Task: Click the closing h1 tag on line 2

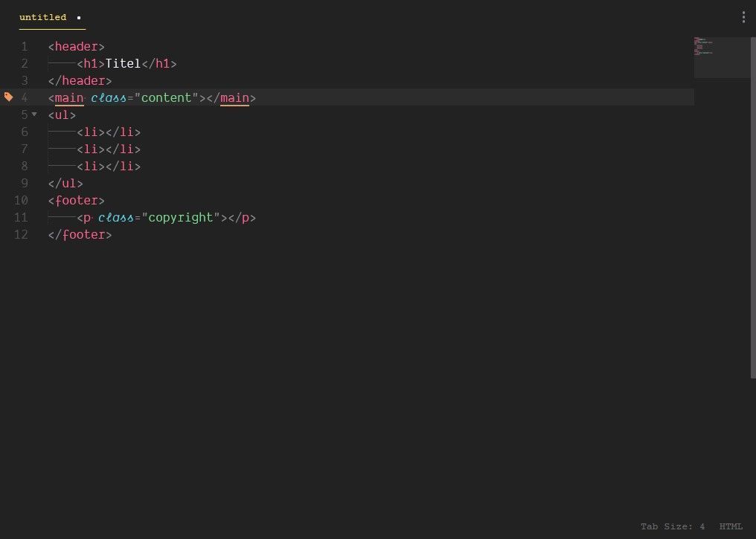Action: pyautogui.click(x=159, y=64)
